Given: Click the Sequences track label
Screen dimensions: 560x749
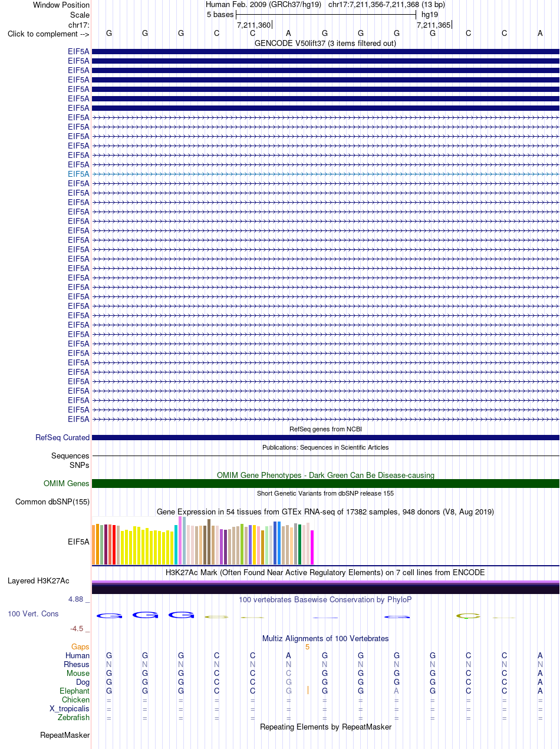Looking at the screenshot, I should pos(70,456).
